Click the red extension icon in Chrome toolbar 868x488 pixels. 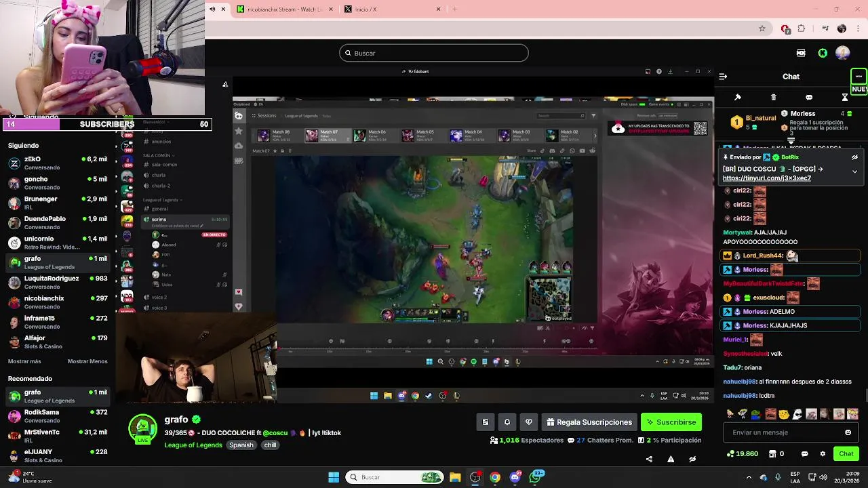click(785, 28)
